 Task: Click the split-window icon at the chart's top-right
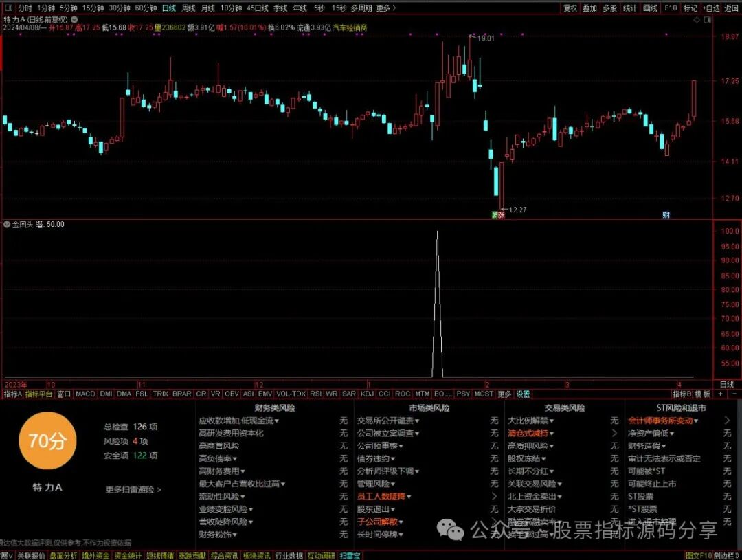[708, 20]
